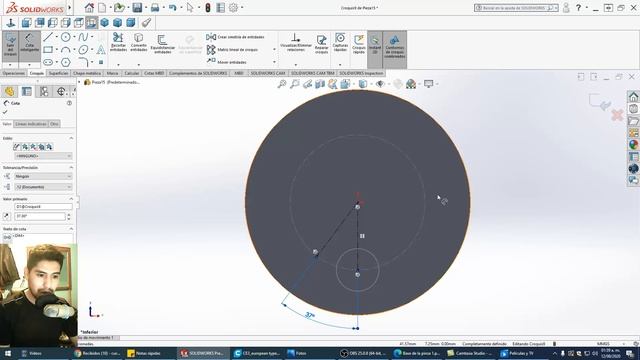Open the PropertyManager tab
The image size is (640, 360).
pyautogui.click(x=27, y=91)
